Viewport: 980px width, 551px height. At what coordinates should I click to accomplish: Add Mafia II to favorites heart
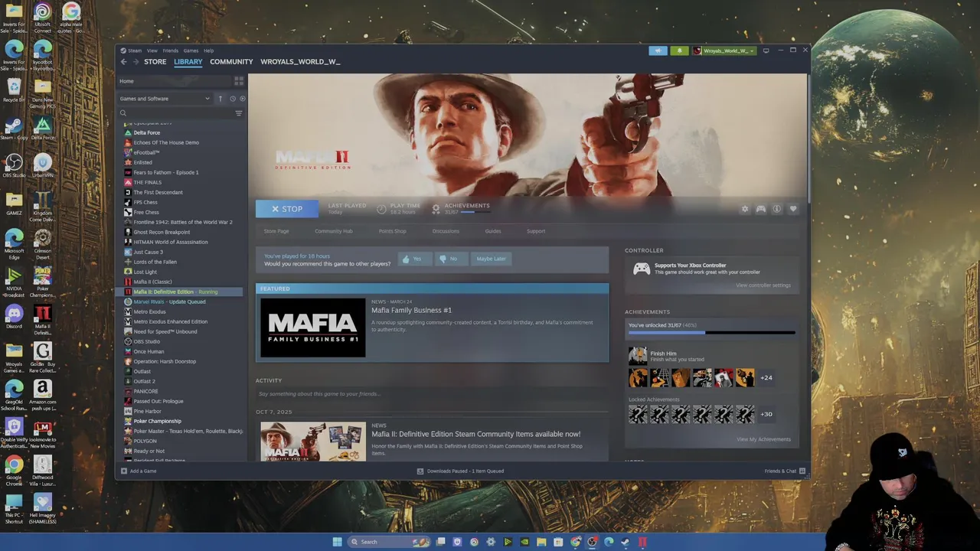(x=793, y=209)
